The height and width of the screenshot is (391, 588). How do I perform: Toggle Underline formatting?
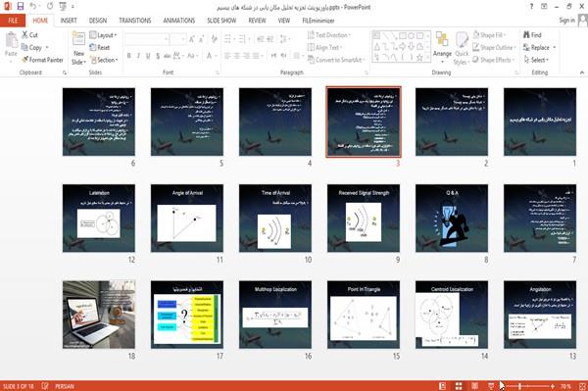click(148, 56)
